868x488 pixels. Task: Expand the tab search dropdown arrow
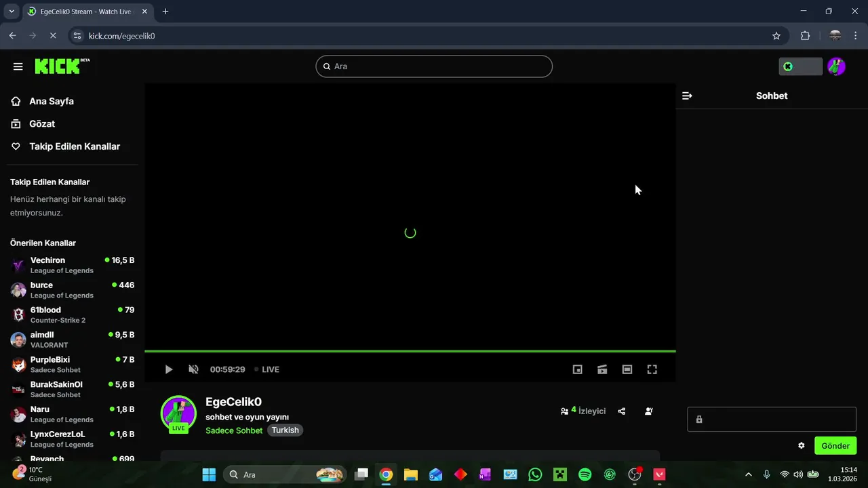tap(12, 12)
